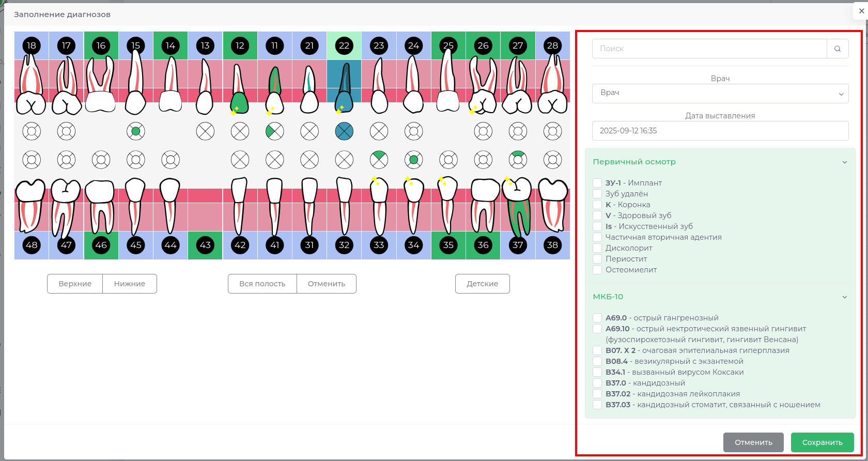Image resolution: width=868 pixels, height=461 pixels.
Task: Click blue surface circle under tooth 22
Action: point(344,131)
